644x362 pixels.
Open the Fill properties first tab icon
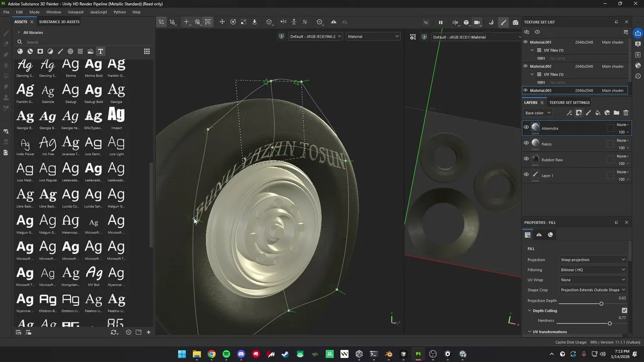(528, 235)
